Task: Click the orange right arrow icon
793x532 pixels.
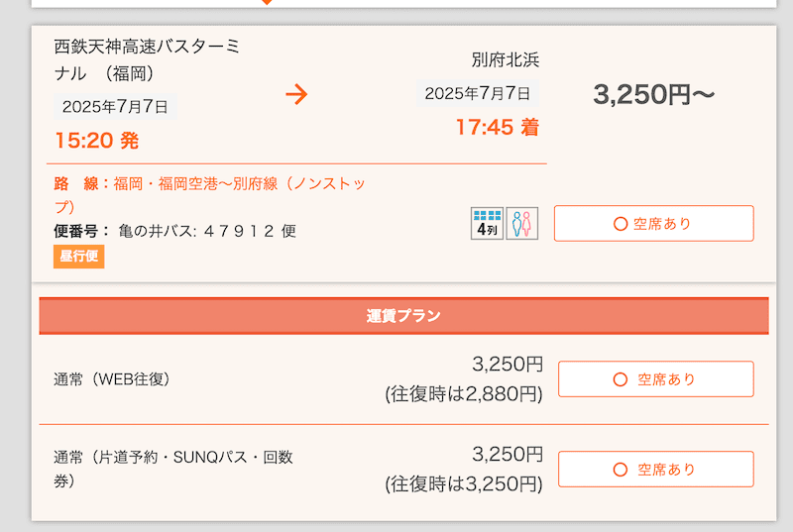Action: [296, 94]
